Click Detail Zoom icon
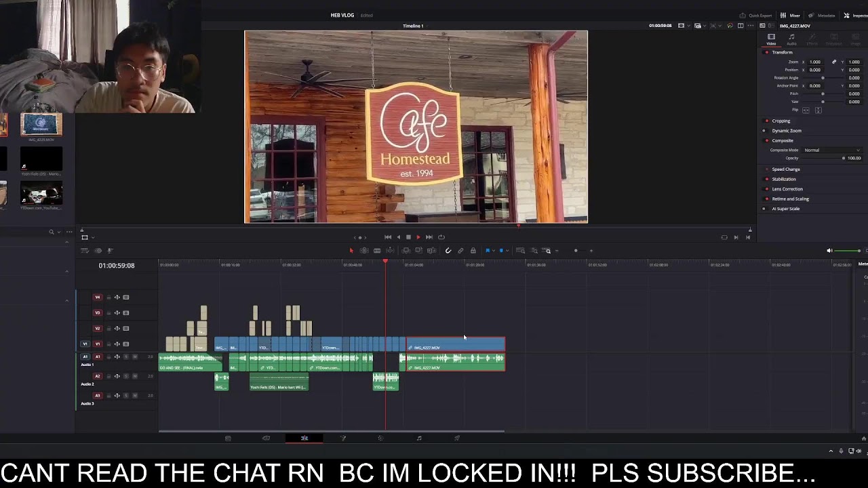This screenshot has width=868, height=488. [534, 251]
